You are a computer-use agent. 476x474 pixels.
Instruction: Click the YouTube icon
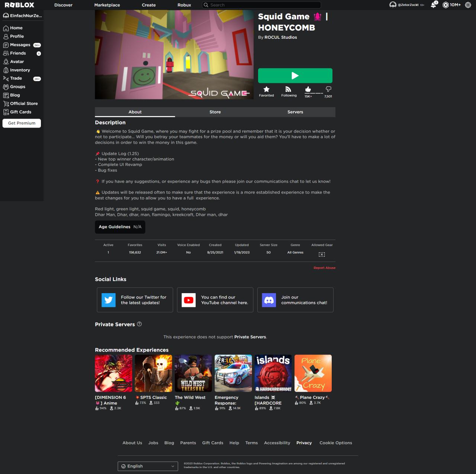tap(189, 300)
